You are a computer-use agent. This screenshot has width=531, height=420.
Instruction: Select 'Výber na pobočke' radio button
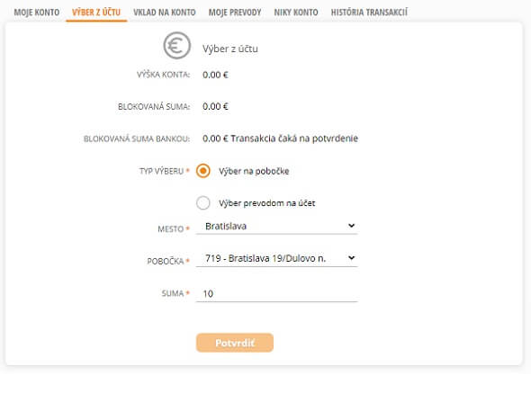click(203, 171)
